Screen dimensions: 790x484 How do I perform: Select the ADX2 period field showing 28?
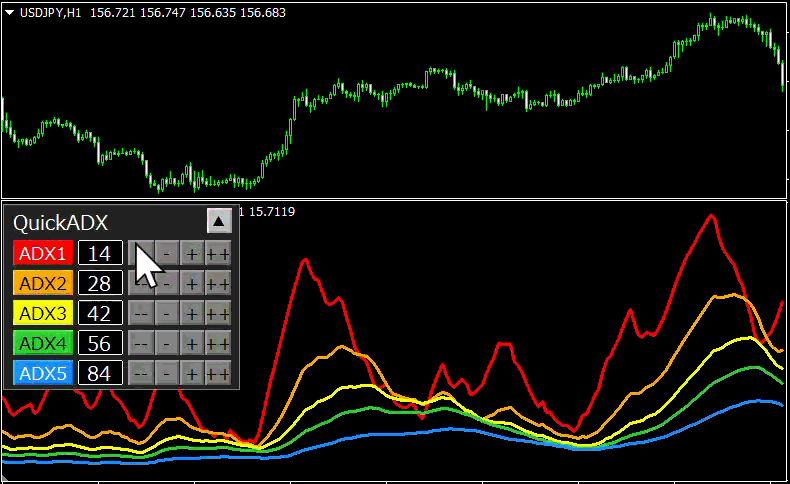100,283
